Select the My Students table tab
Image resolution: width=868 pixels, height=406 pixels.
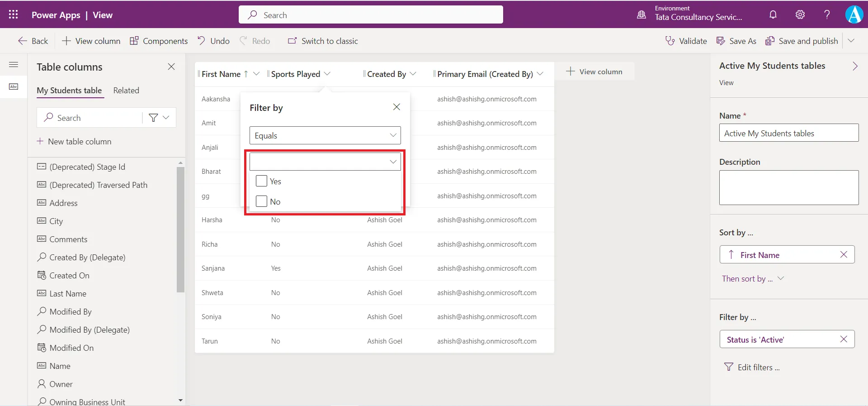click(69, 91)
